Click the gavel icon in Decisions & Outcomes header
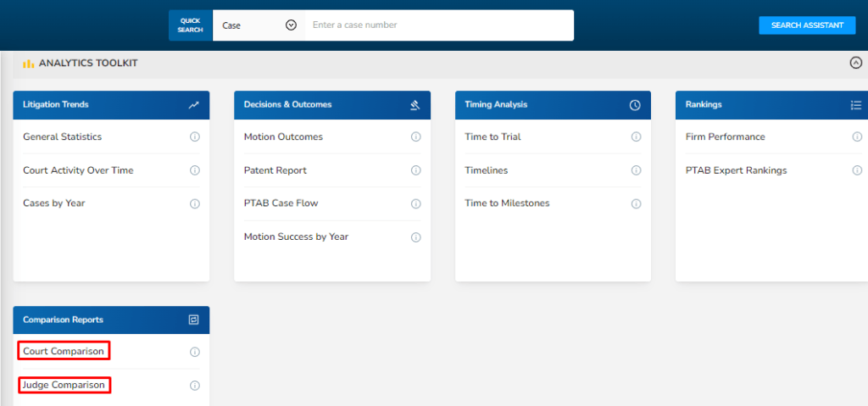 tap(415, 105)
